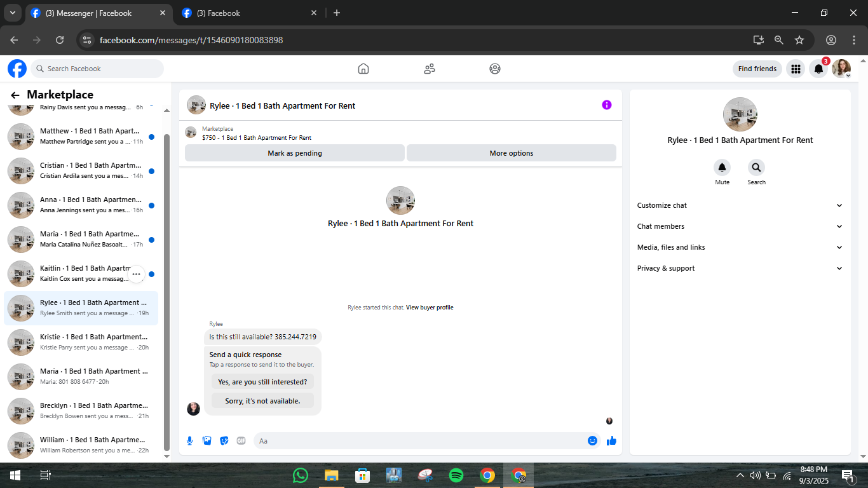Viewport: 868px width, 488px height.
Task: View site information icon in address bar
Action: [x=88, y=40]
